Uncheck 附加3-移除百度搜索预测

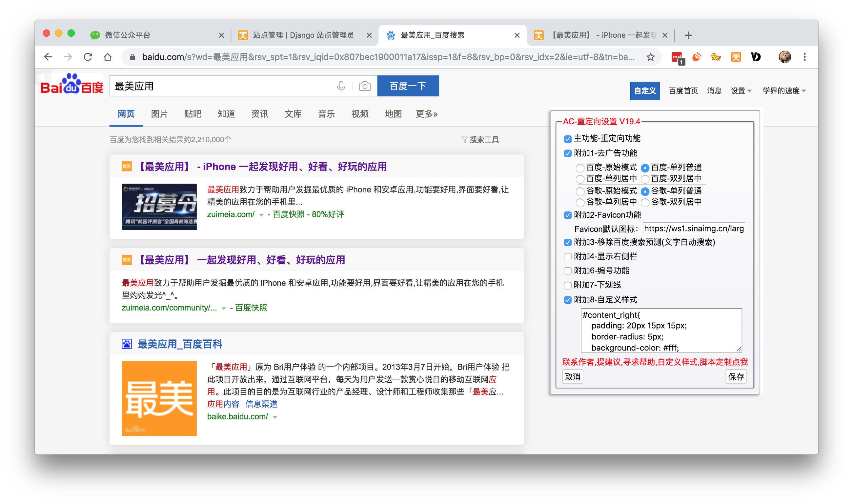[567, 242]
